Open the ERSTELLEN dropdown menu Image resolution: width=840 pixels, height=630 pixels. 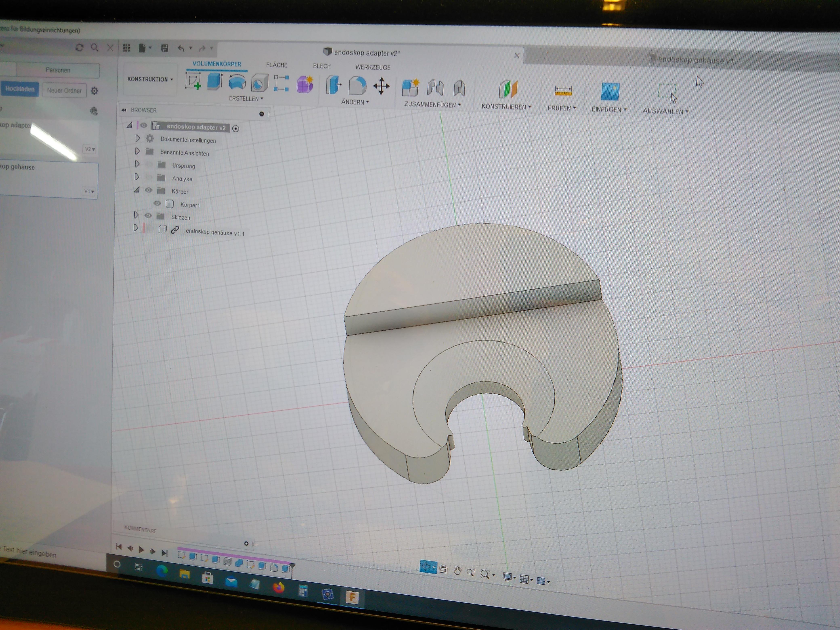pyautogui.click(x=246, y=98)
